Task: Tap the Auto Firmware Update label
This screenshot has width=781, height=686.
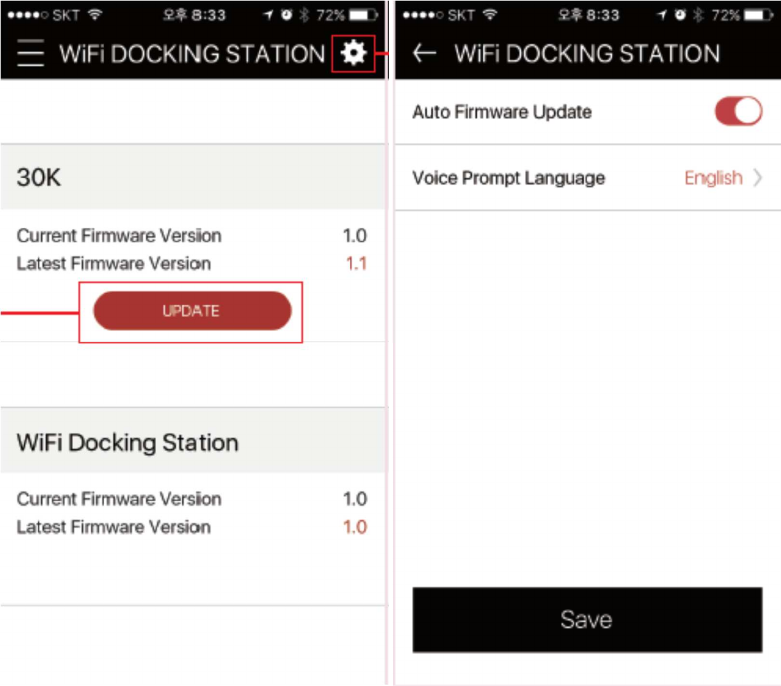Action: pos(502,112)
